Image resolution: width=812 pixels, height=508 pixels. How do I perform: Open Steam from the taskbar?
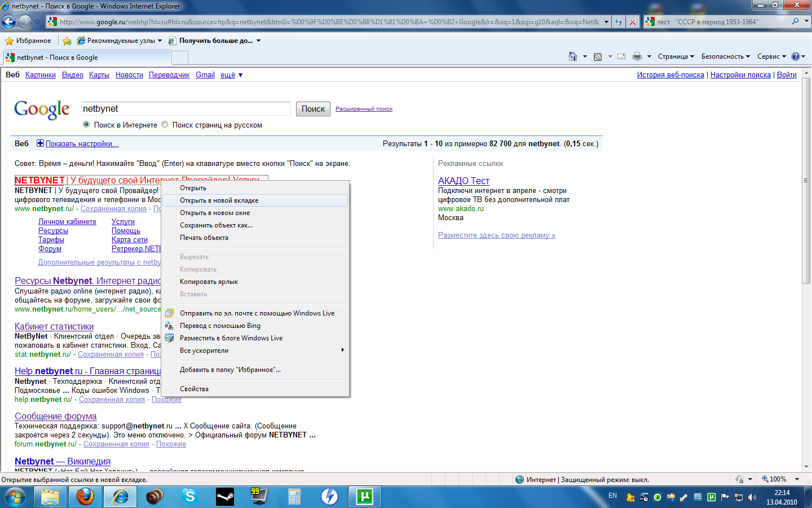click(x=225, y=497)
